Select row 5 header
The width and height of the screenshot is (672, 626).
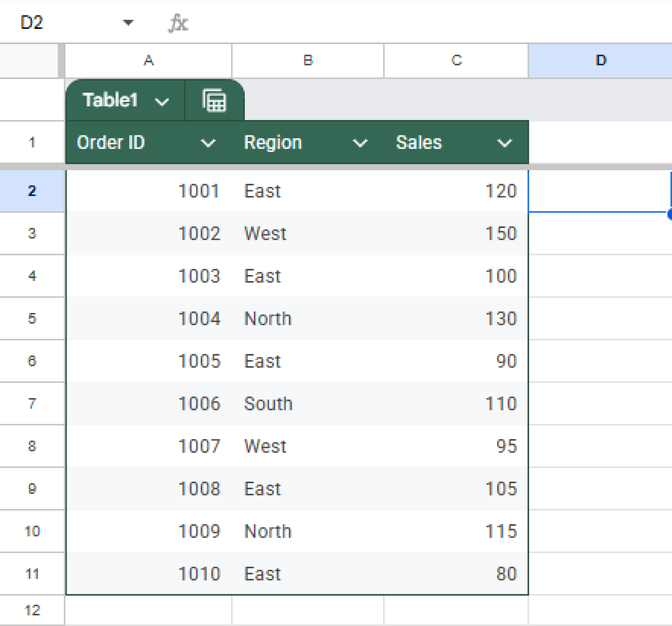coord(32,318)
